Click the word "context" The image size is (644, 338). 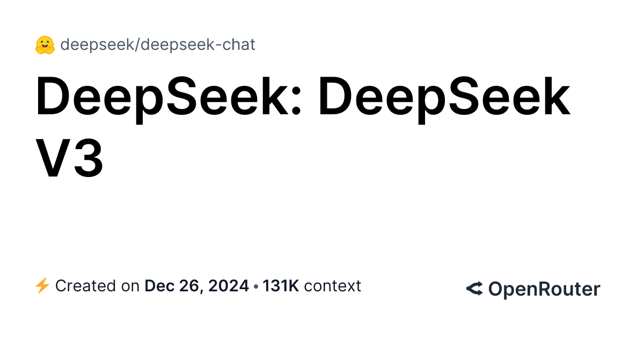[x=332, y=286]
